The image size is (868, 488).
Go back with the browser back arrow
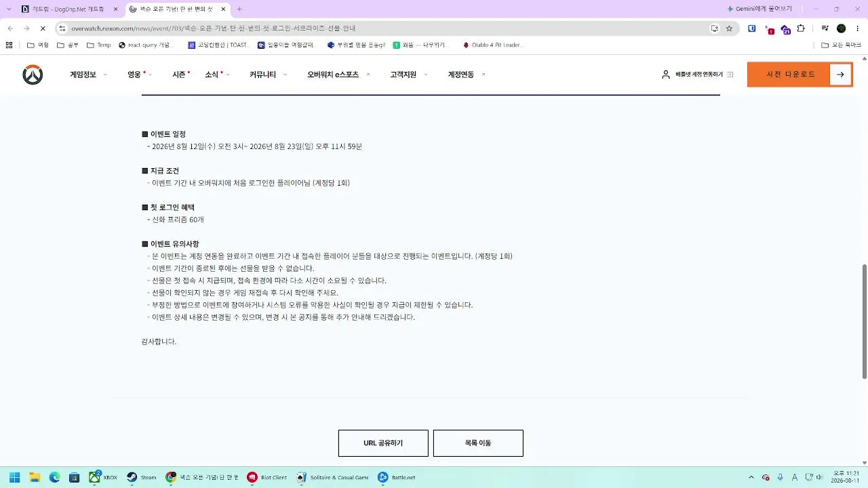click(10, 28)
